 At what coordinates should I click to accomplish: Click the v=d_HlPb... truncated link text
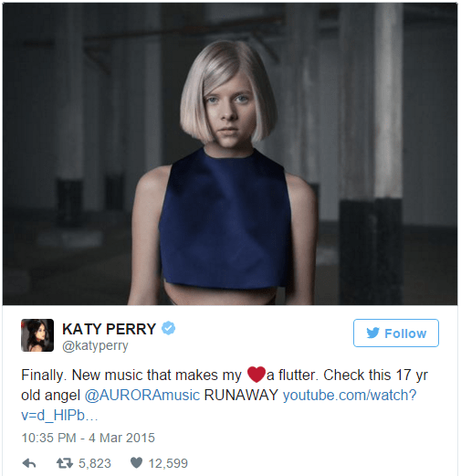(59, 416)
